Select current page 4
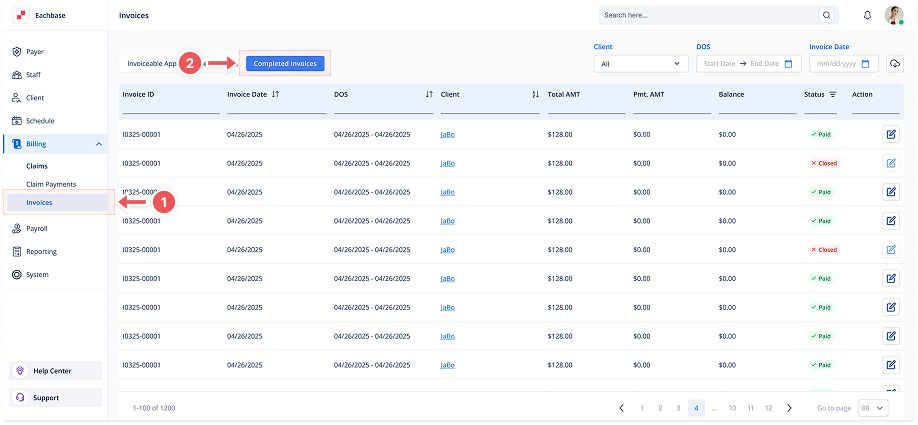 click(696, 408)
